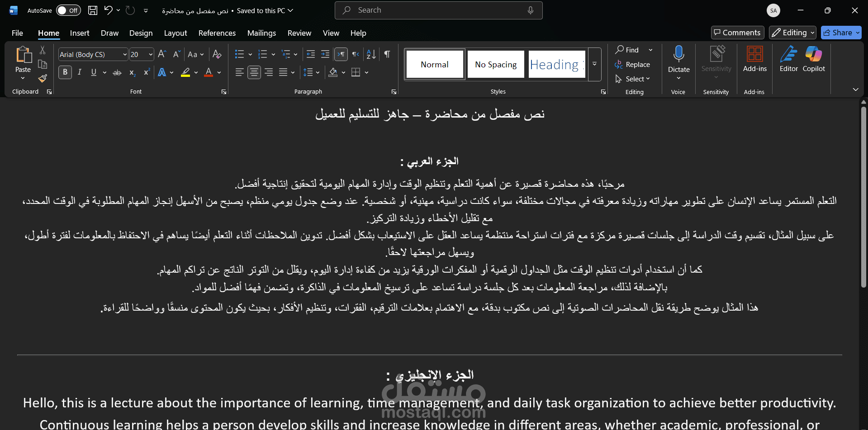The height and width of the screenshot is (430, 868).
Task: Show paragraph marks
Action: [387, 54]
